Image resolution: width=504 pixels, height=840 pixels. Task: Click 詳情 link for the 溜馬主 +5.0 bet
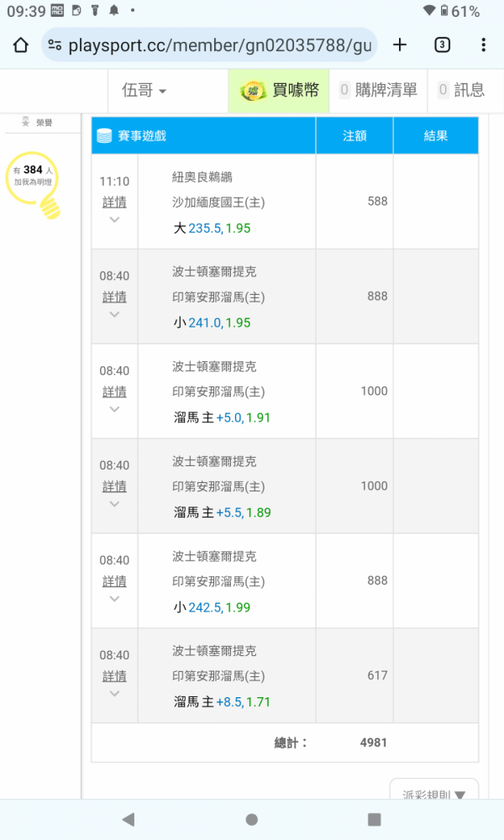tap(114, 391)
